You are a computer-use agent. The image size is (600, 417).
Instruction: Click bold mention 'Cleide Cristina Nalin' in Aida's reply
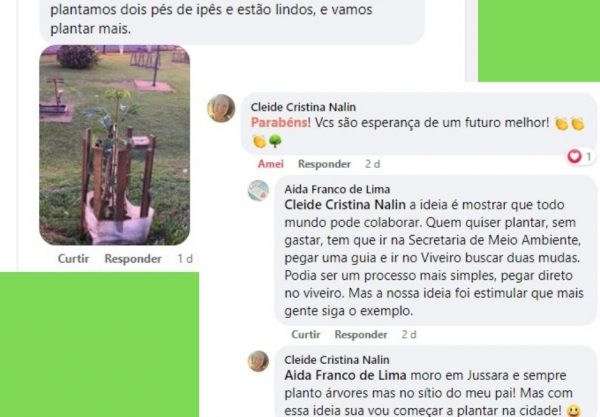tap(345, 205)
